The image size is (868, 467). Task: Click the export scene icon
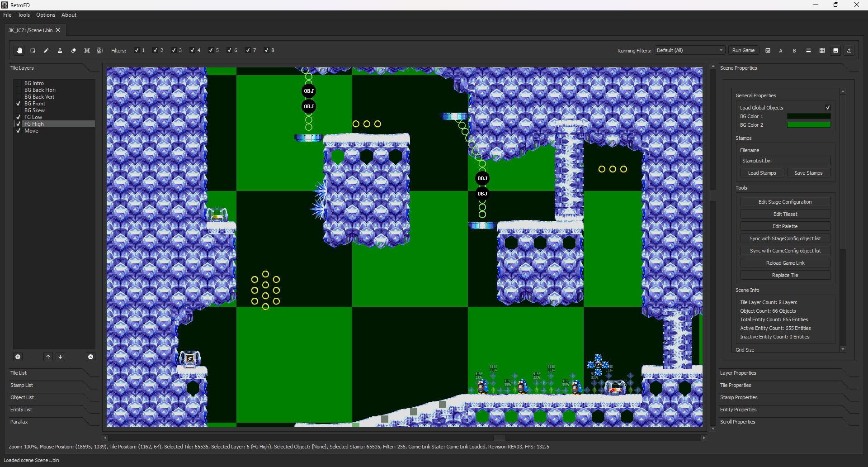click(849, 51)
